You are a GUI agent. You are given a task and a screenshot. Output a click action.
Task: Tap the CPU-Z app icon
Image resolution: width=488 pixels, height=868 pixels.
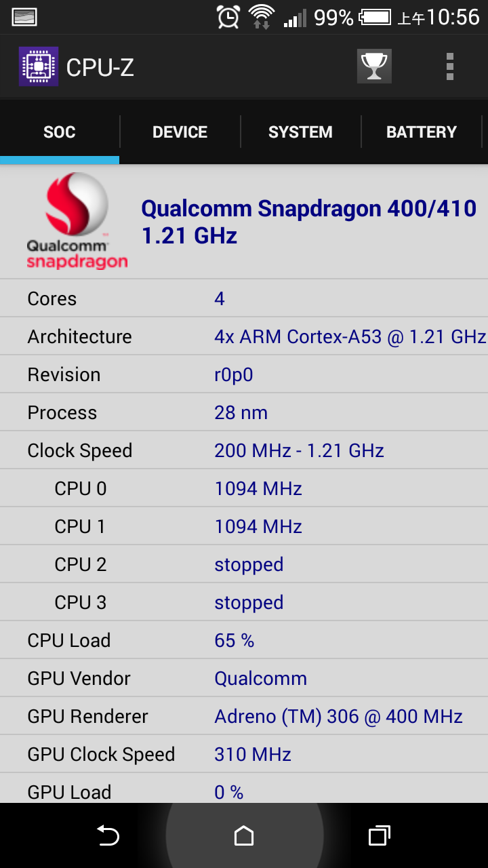[x=39, y=66]
